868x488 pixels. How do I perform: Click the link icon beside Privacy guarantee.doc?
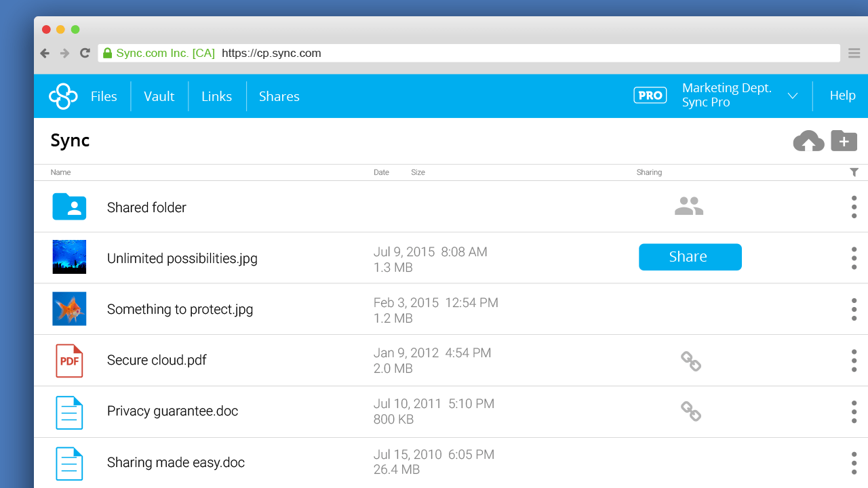pos(690,411)
